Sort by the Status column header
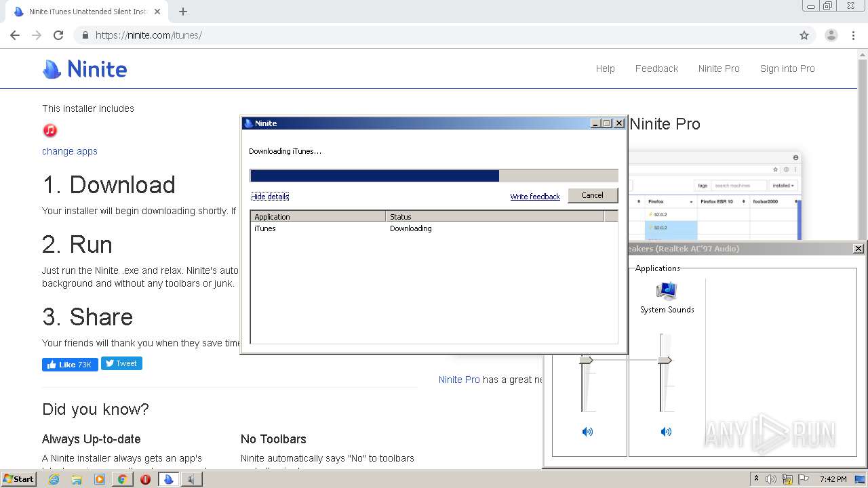 [495, 217]
